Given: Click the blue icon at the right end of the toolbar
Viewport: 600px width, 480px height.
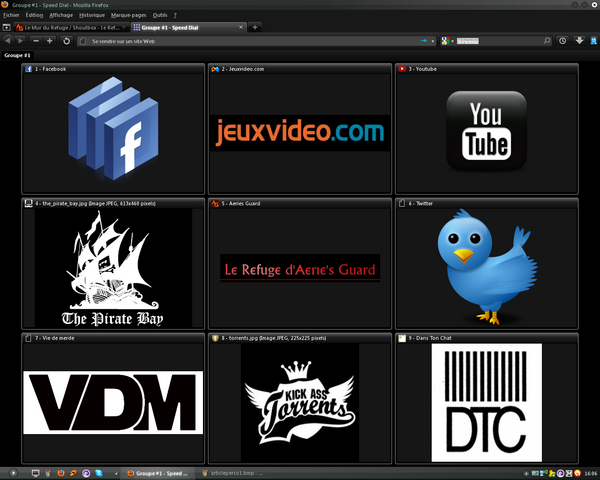Looking at the screenshot, I should (x=593, y=41).
